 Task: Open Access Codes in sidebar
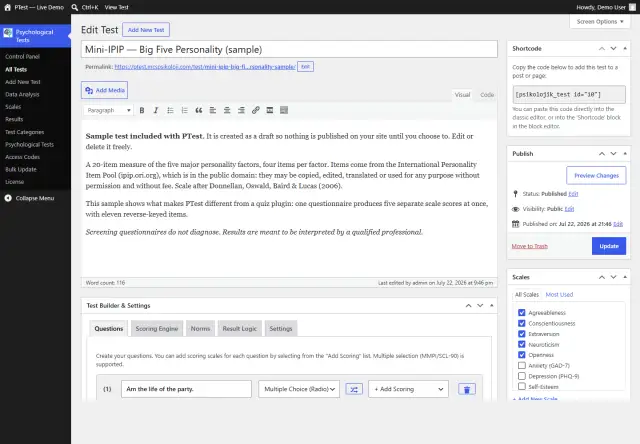coord(22,157)
